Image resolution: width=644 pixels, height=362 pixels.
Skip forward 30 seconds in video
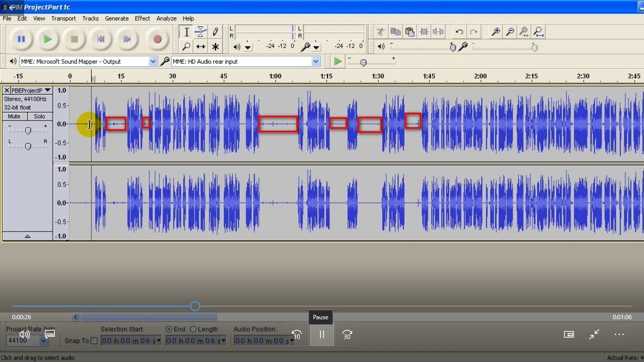(347, 334)
